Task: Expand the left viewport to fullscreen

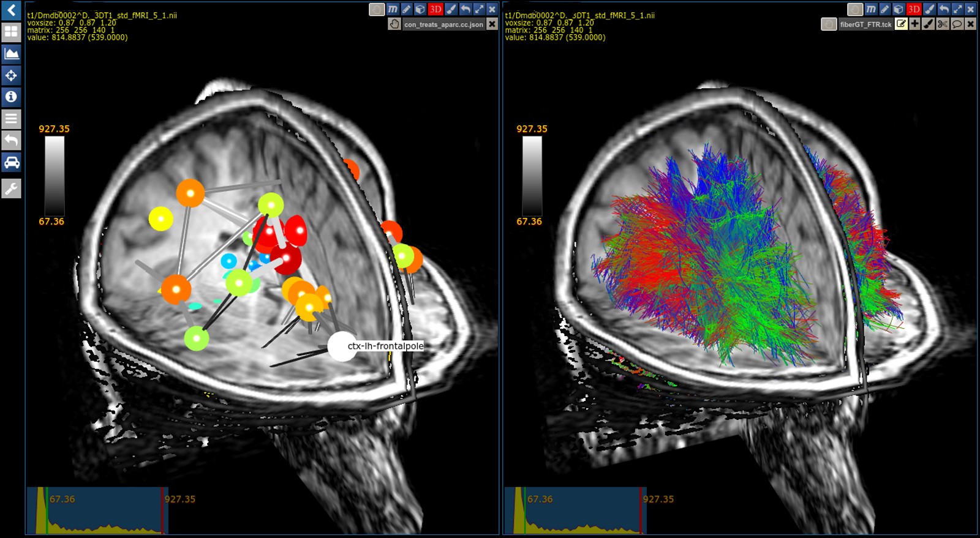Action: [479, 9]
